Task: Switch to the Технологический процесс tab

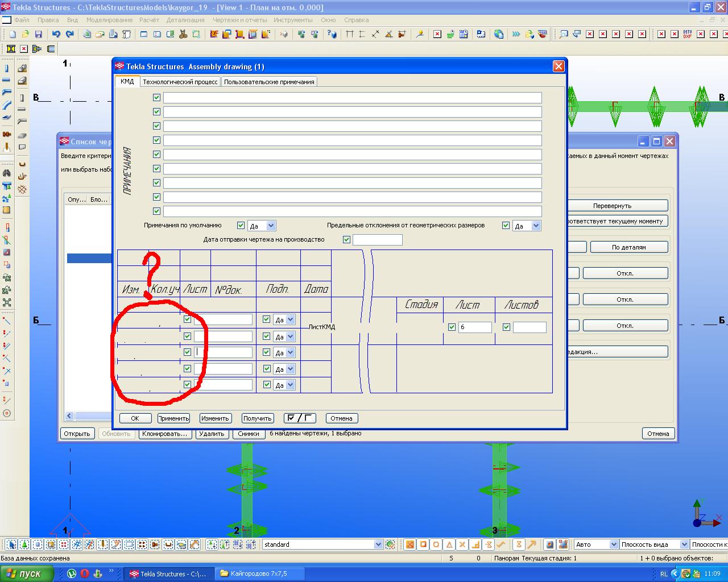Action: point(180,82)
